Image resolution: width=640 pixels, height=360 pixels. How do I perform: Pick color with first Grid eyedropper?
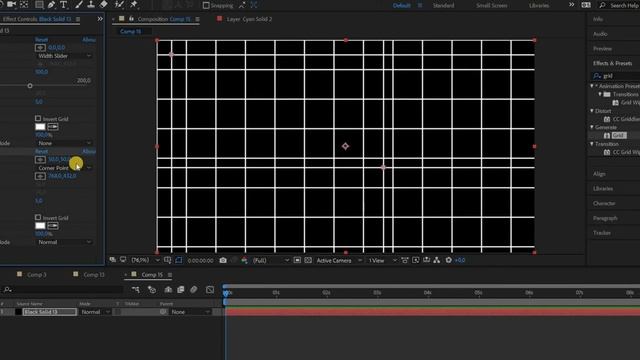pyautogui.click(x=53, y=127)
